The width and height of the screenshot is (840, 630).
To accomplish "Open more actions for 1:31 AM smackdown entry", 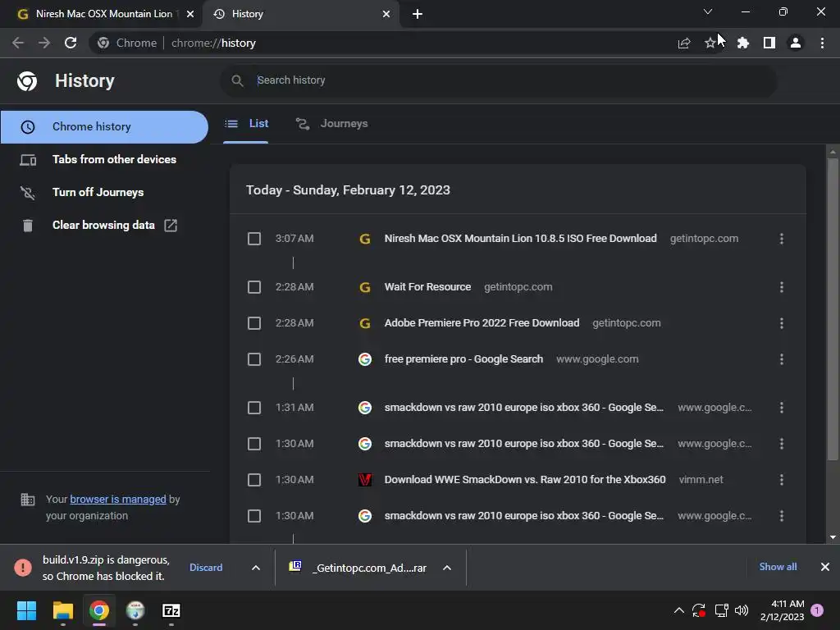I will click(782, 408).
